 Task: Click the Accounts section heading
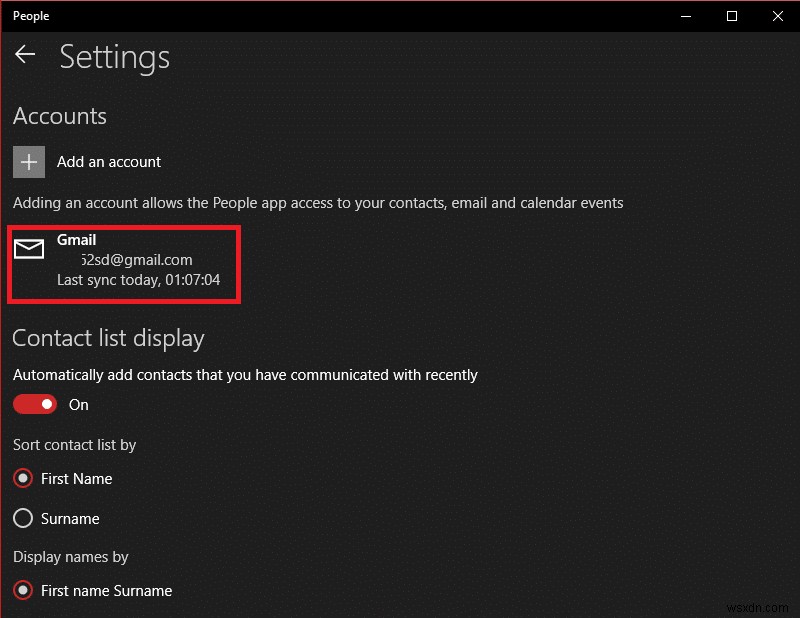click(x=60, y=116)
